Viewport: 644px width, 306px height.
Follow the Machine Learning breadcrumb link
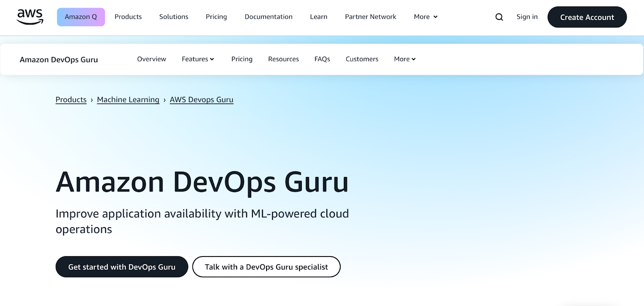click(x=128, y=100)
